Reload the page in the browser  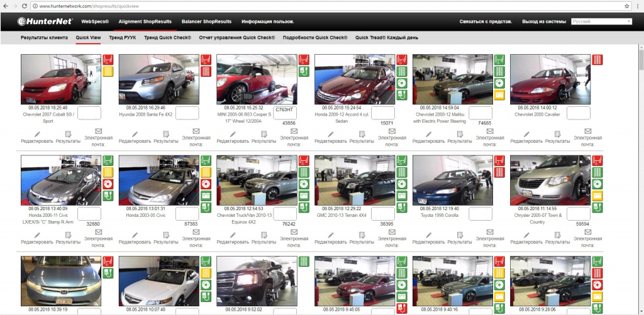pyautogui.click(x=25, y=6)
